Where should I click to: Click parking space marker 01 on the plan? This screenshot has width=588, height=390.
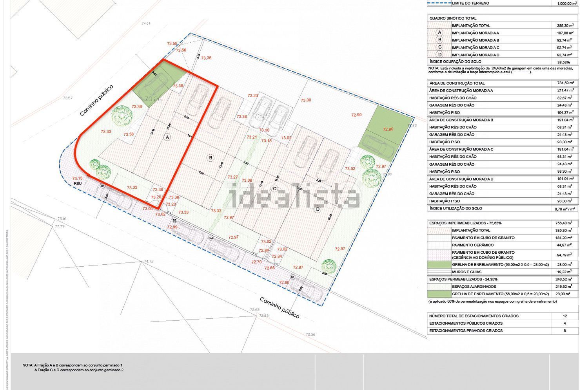103,186
